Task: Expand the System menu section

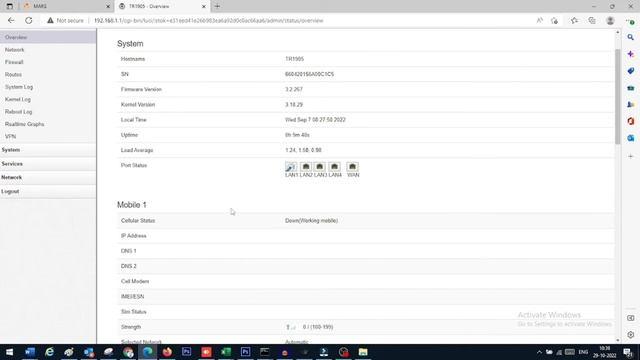Action: click(48, 150)
